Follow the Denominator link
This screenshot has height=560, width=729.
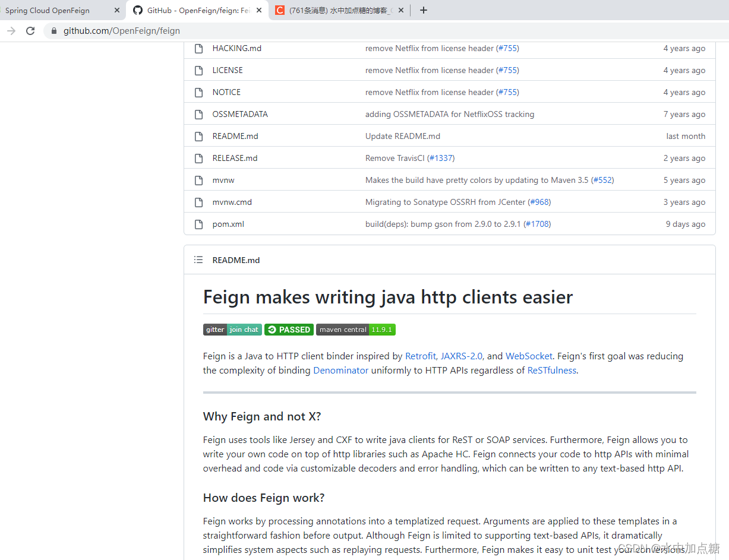tap(341, 371)
